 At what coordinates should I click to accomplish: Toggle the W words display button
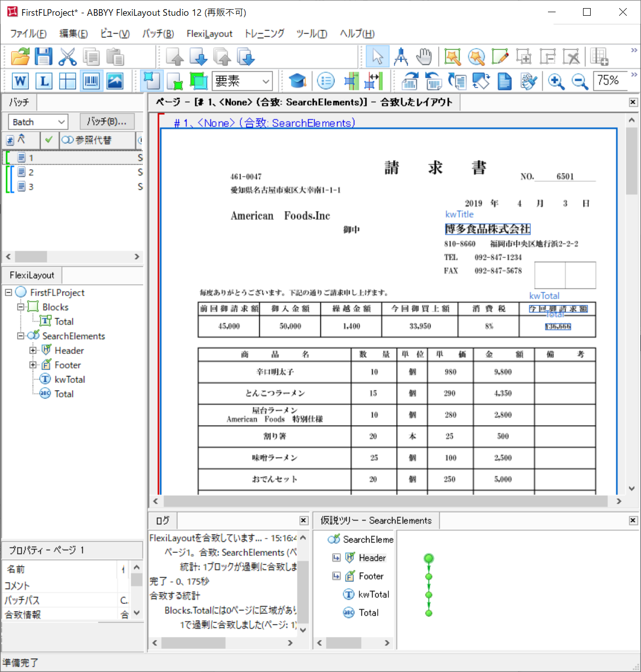[20, 81]
